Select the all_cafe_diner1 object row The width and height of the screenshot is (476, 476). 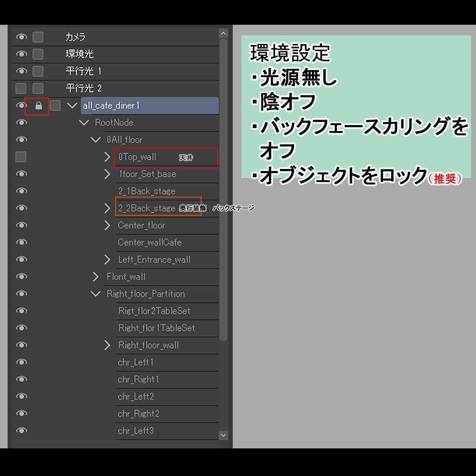(149, 105)
